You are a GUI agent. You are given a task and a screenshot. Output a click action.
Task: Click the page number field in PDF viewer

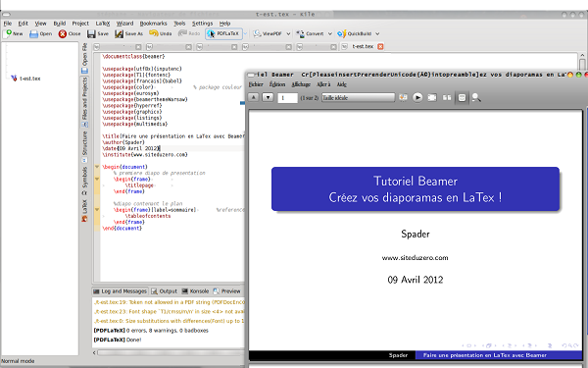[287, 97]
